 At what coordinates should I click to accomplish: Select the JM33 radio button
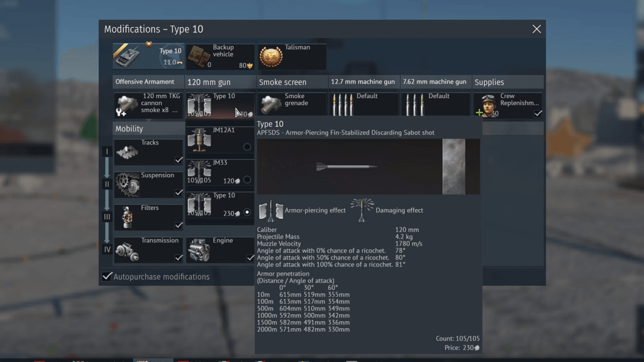click(247, 179)
